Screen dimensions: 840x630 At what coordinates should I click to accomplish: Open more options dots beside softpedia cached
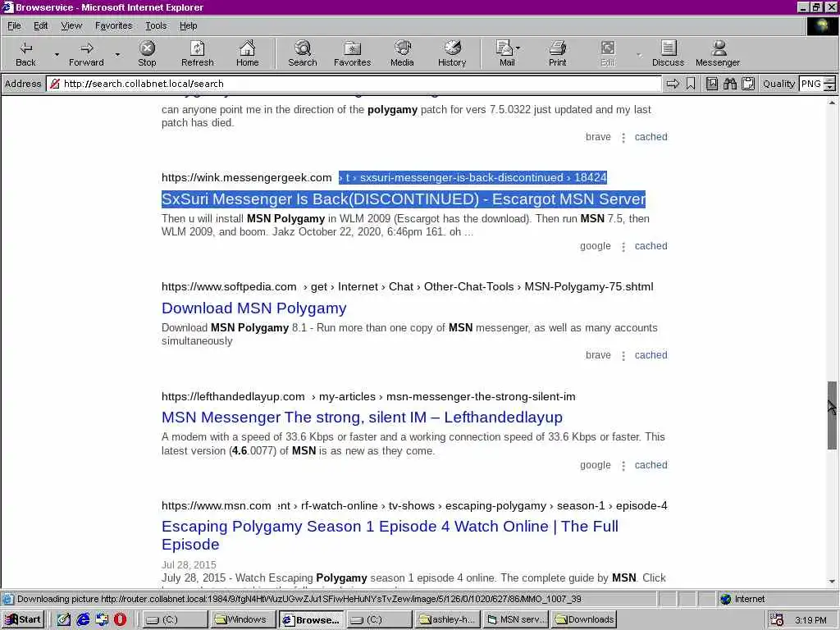(623, 356)
